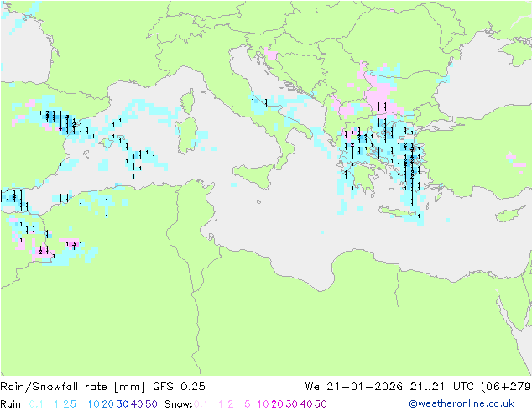Pick the Rain 10 legend color value
Image resolution: width=532 pixels, height=411 pixels.
pos(93,404)
